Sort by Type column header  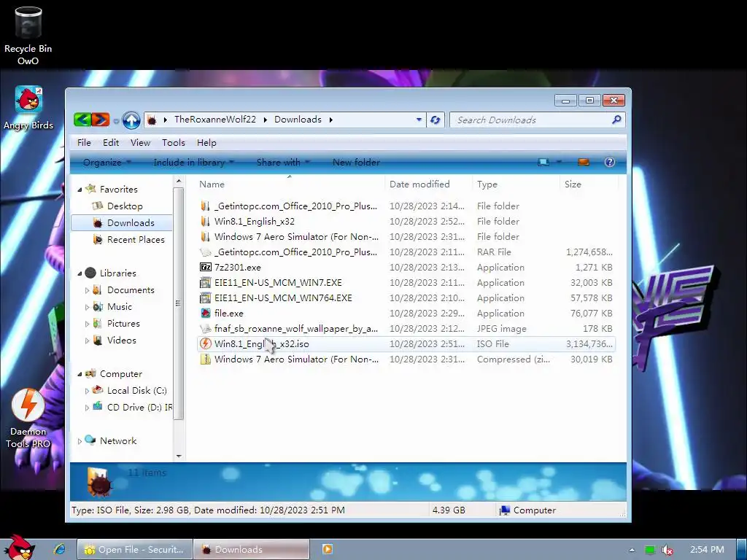(x=516, y=184)
